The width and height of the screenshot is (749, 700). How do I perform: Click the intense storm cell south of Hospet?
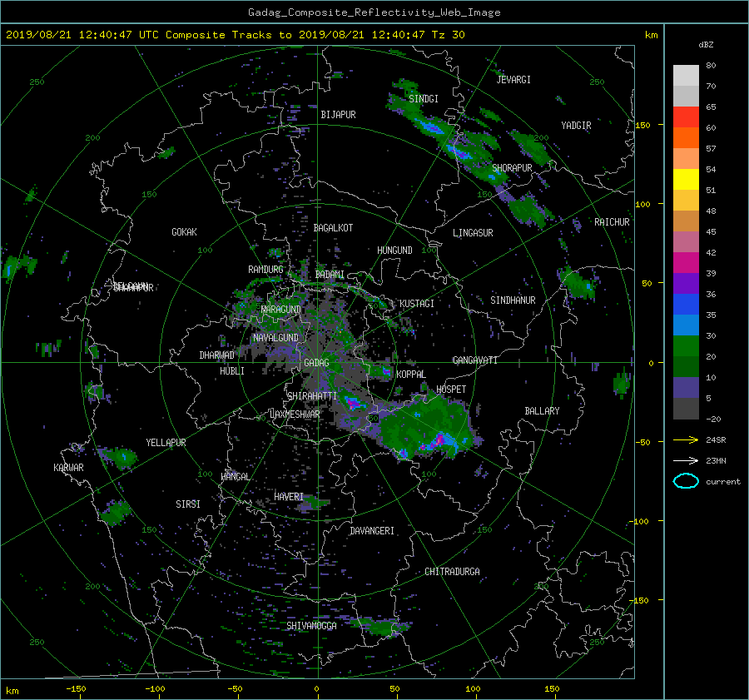438,440
